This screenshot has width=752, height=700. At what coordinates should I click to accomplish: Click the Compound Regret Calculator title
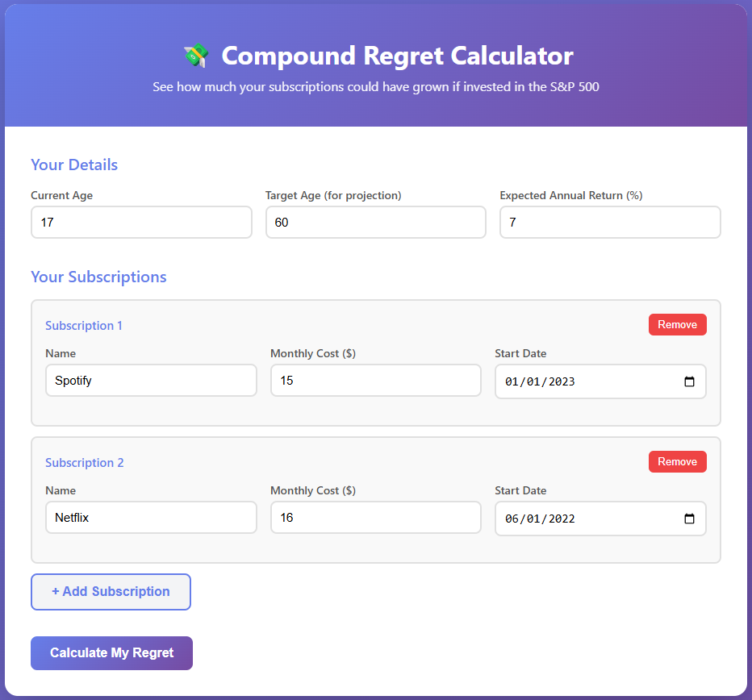(397, 56)
